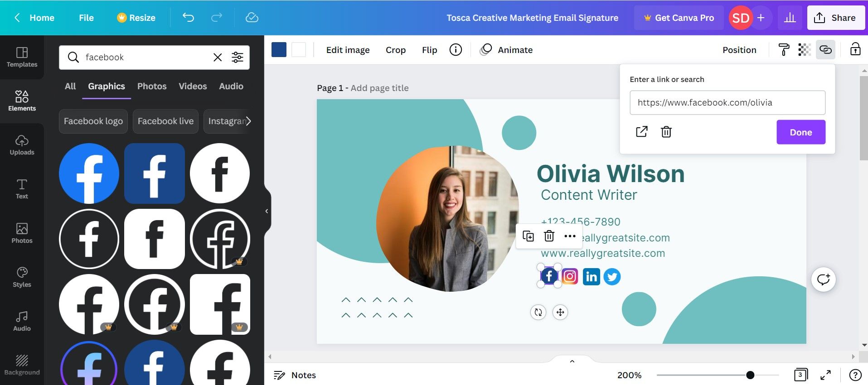
Task: Enter fullscreen presentation mode
Action: [825, 375]
